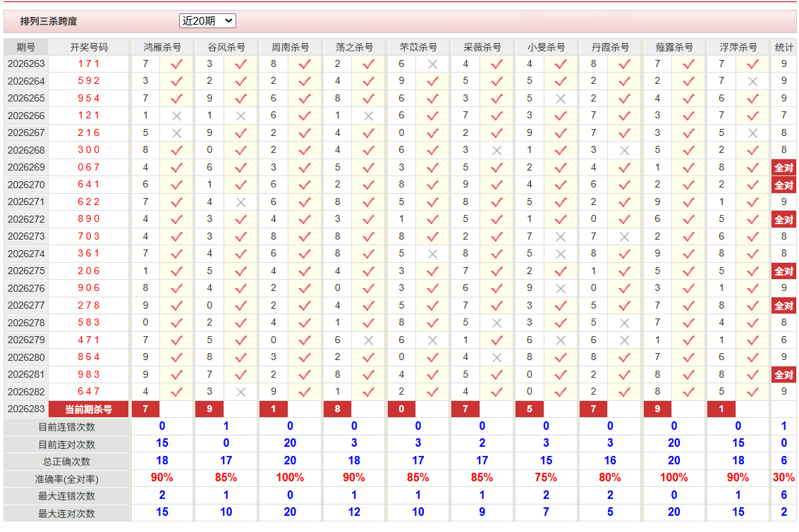Image resolution: width=799 pixels, height=532 pixels.
Task: Select period 2026282 in the 期号 column
Action: (26, 392)
